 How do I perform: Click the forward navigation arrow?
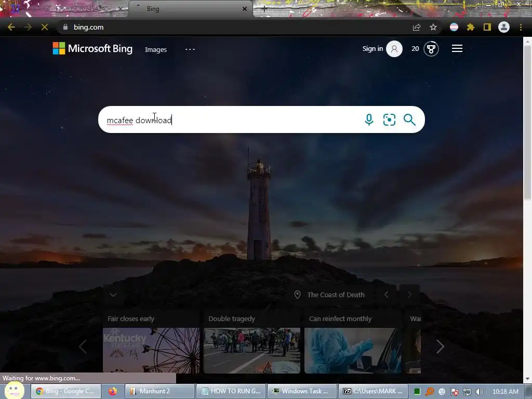[28, 27]
